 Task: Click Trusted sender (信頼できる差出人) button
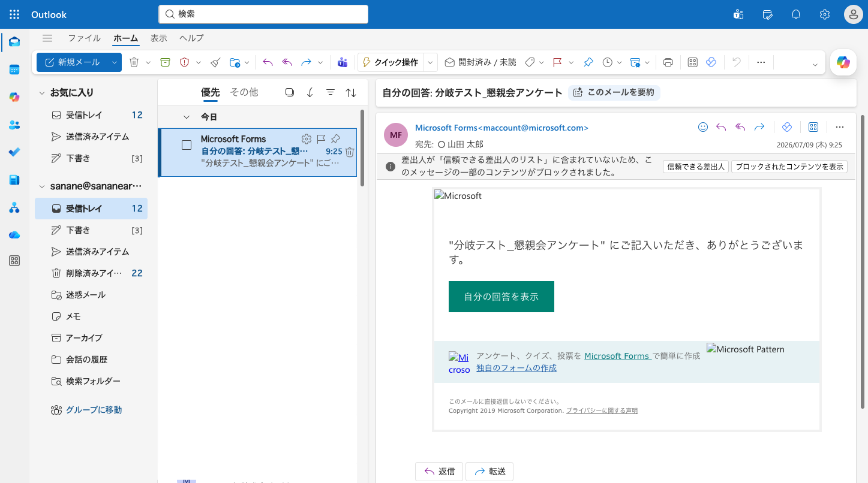[696, 167]
